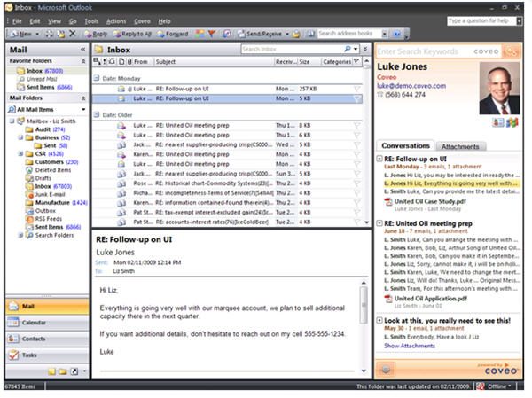The height and width of the screenshot is (398, 532).
Task: Sort messages by the Subject column
Action: 214,61
